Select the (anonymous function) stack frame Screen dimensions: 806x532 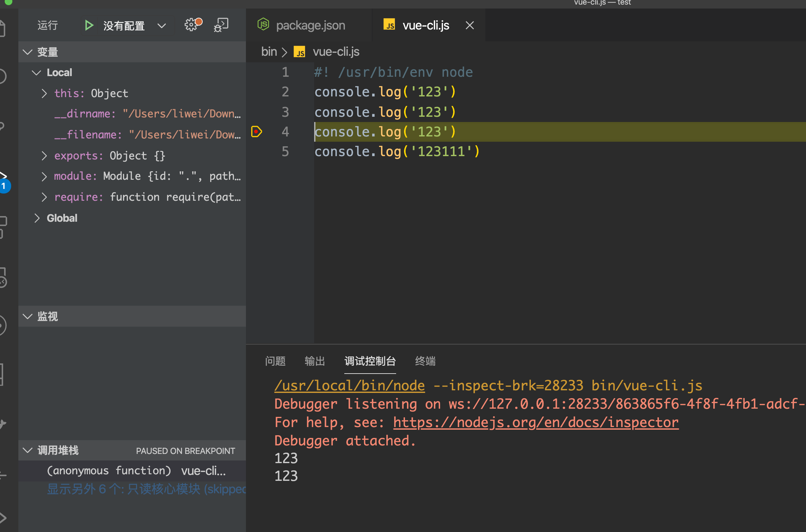pyautogui.click(x=132, y=471)
